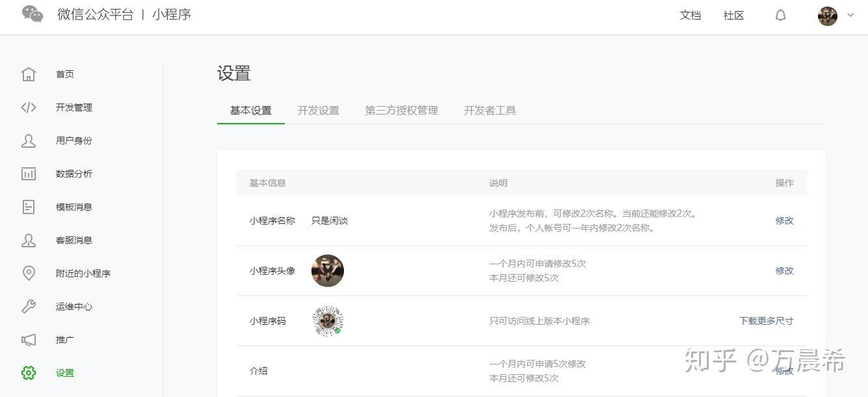Open the 文档 link in header
868x397 pixels.
tap(690, 16)
